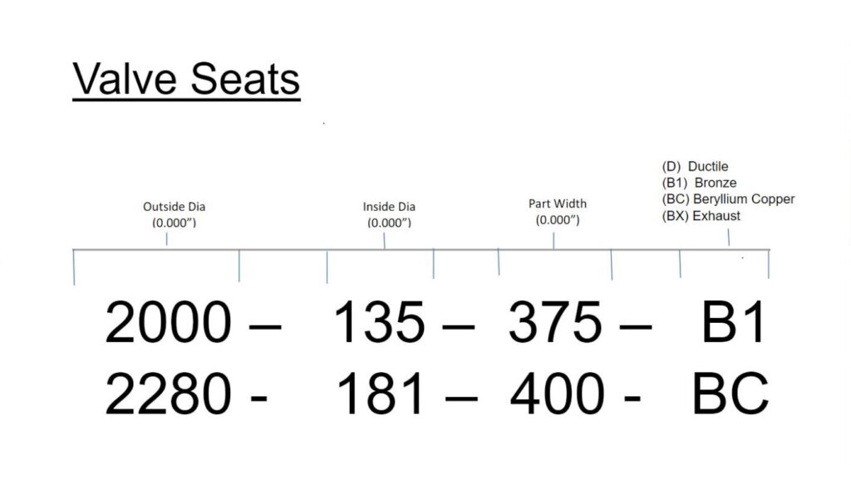Click the 2280 outside diameter value

(167, 394)
